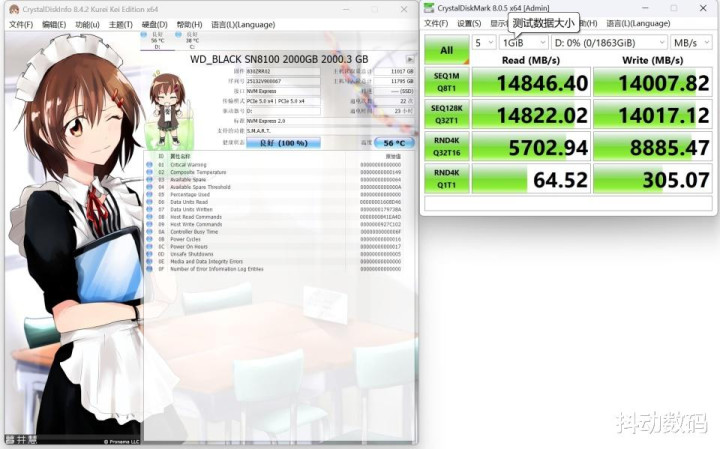This screenshot has width=720, height=449.
Task: Click the RND4K Q1T1 read result 64.52
Action: tap(531, 179)
